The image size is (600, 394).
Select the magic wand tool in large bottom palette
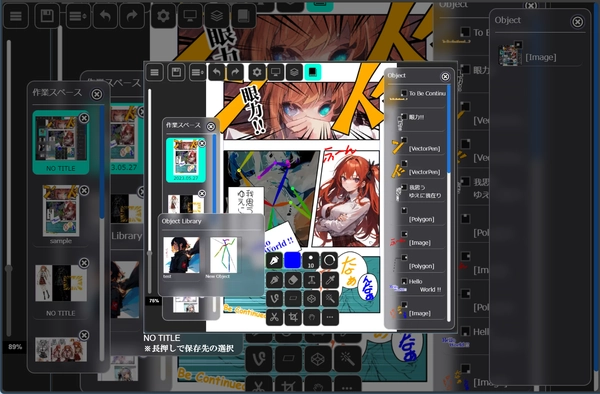[x=347, y=359]
